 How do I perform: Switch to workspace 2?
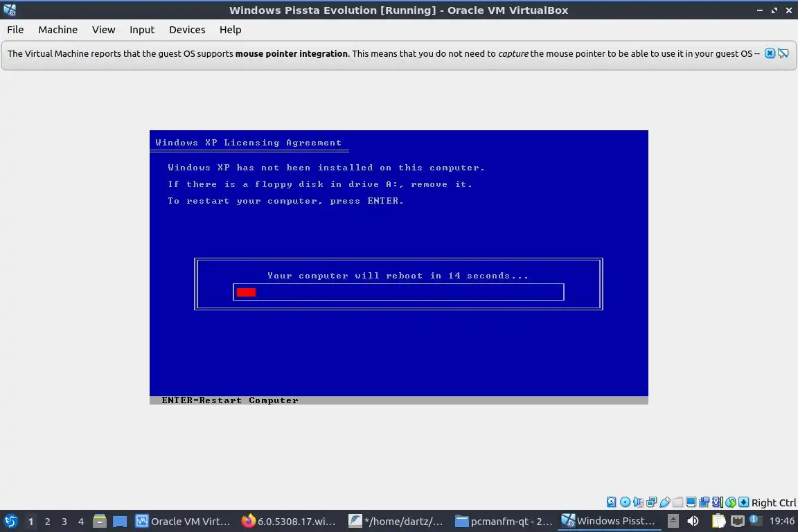(47, 522)
